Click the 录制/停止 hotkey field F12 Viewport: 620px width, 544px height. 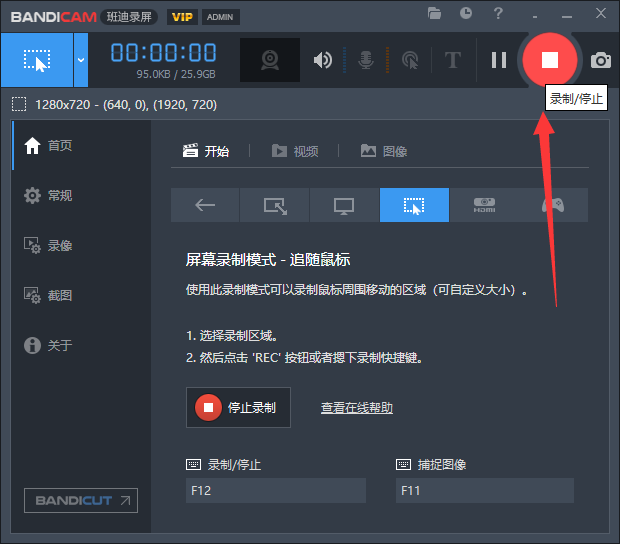point(276,490)
